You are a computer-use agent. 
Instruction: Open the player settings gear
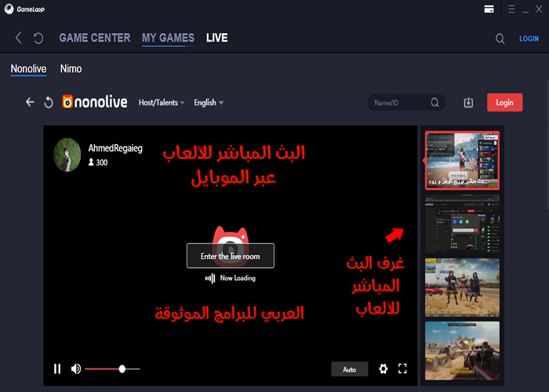point(384,368)
